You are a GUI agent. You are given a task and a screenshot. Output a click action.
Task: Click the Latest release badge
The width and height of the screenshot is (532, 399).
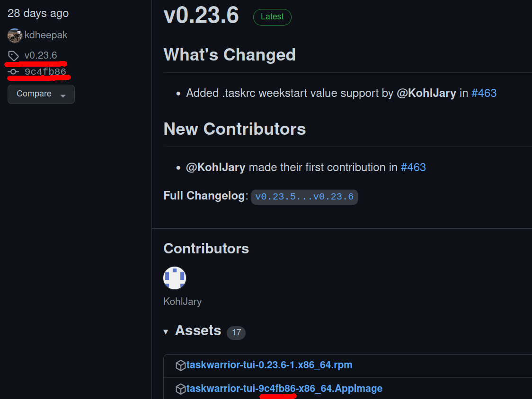coord(272,17)
